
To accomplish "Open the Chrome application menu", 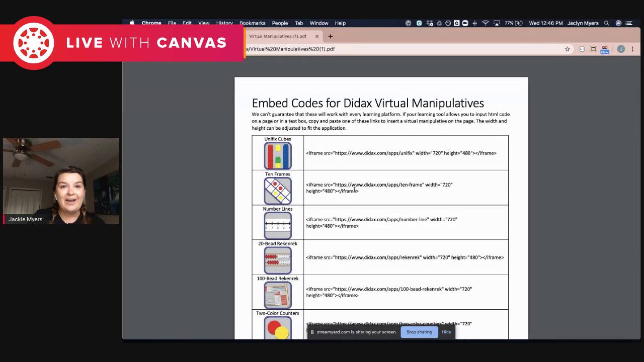I will [151, 23].
